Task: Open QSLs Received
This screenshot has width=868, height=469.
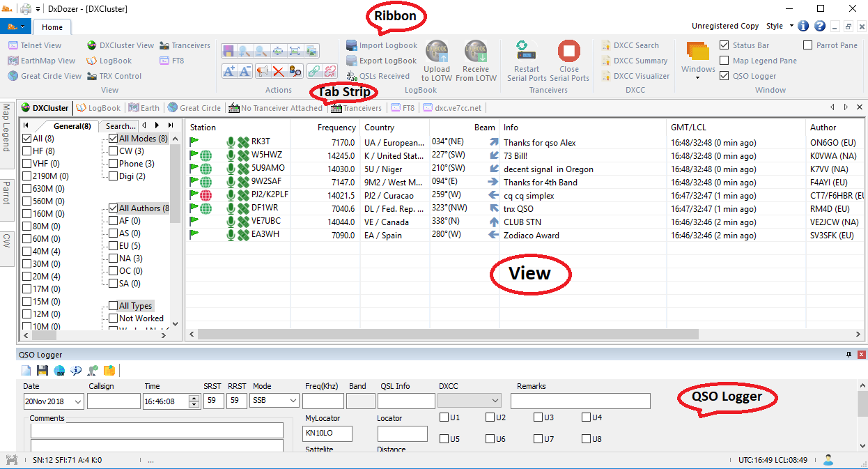Action: [378, 76]
